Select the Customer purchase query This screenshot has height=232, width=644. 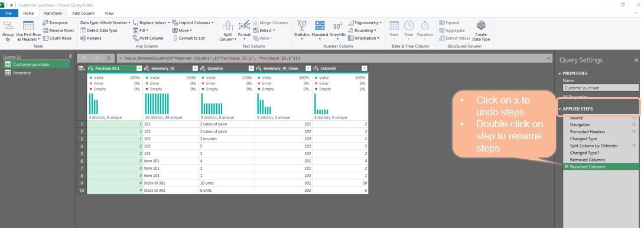(37, 64)
